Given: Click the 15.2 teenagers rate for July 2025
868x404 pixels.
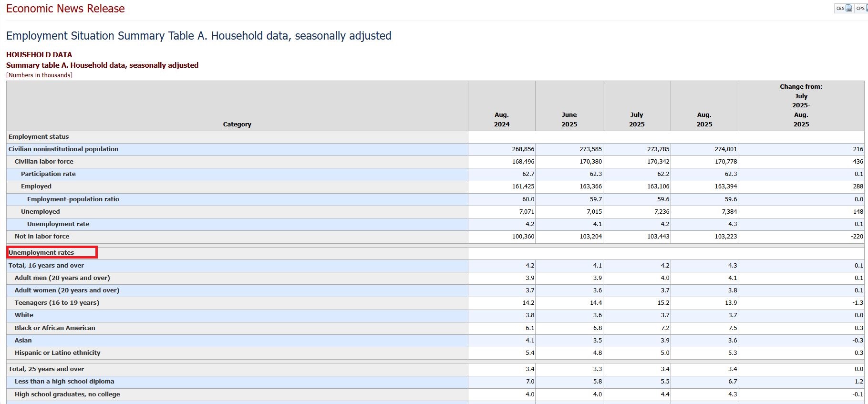Looking at the screenshot, I should click(x=663, y=303).
